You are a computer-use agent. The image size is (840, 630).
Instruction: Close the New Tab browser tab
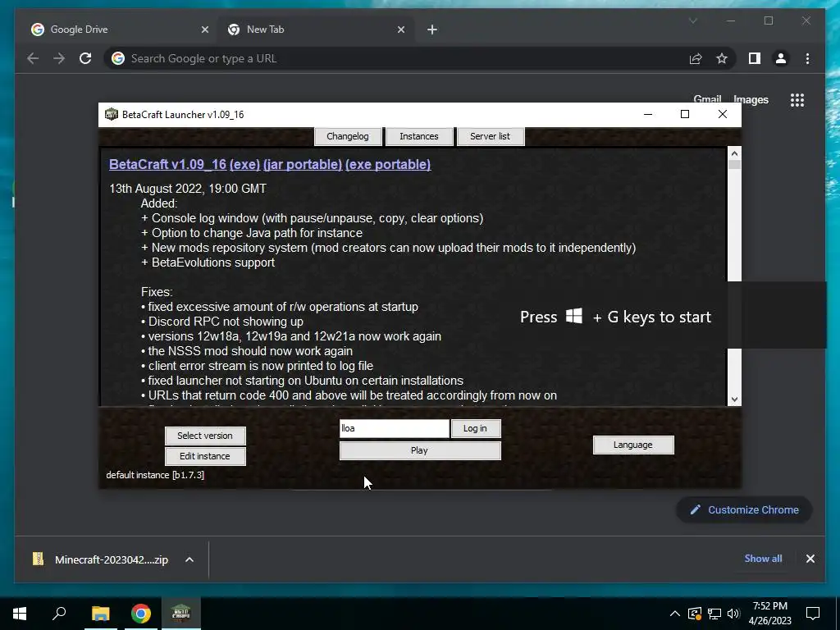(400, 30)
